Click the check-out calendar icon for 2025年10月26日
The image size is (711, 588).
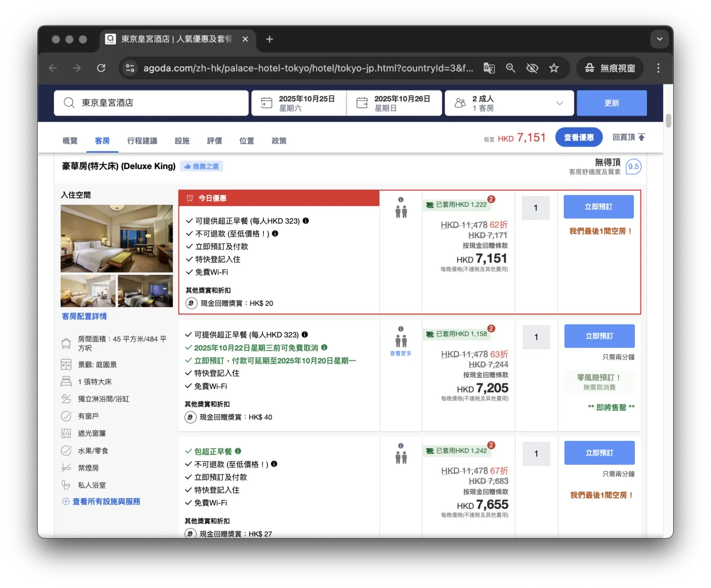click(362, 103)
